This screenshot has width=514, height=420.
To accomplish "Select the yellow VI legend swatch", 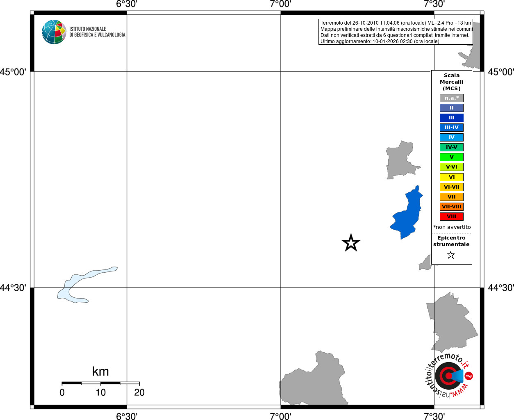I will [452, 177].
